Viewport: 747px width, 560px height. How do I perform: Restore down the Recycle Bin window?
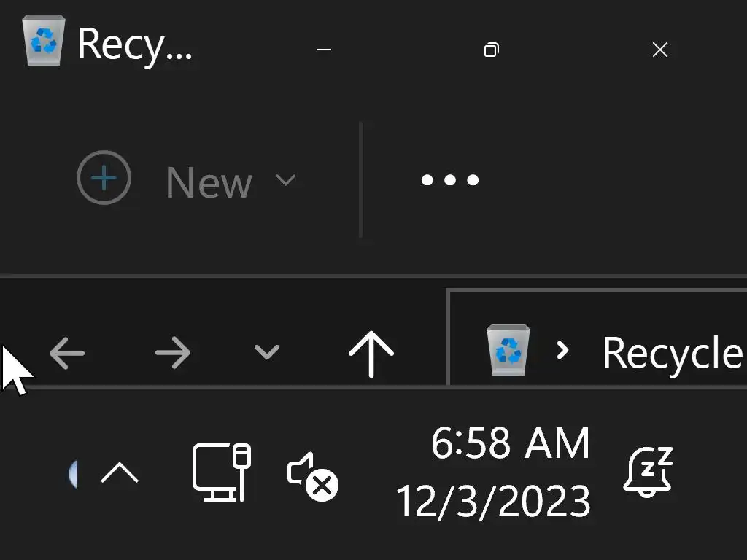point(492,50)
